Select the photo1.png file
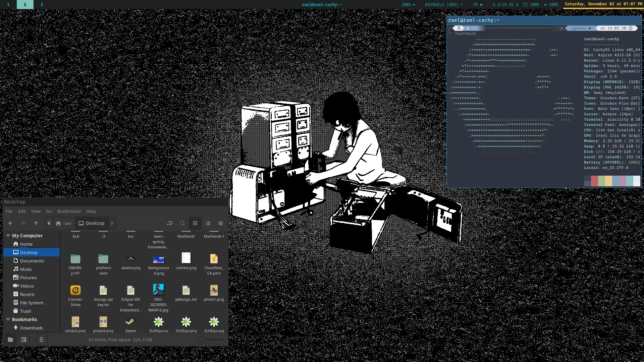The height and width of the screenshot is (362, 644). click(214, 293)
